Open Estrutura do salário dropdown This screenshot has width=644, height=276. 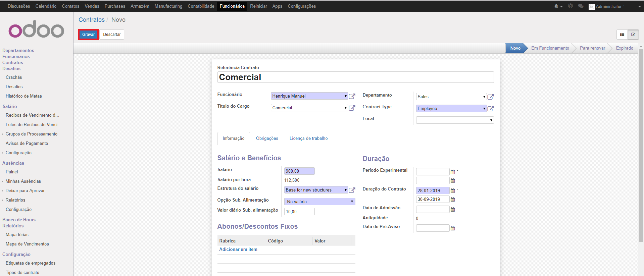tap(316, 190)
